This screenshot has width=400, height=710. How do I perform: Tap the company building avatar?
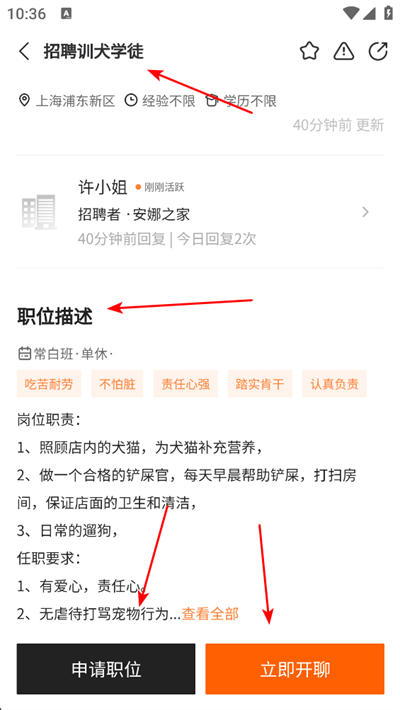pyautogui.click(x=39, y=212)
